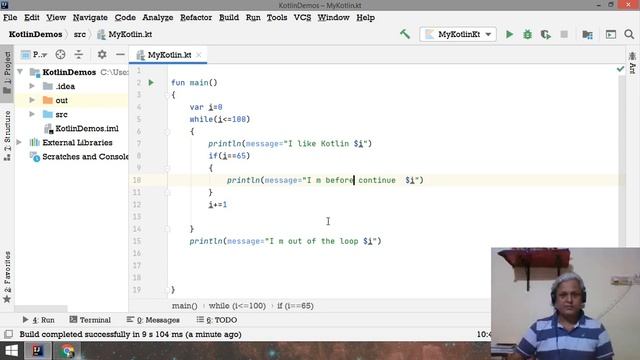
Task: Open the Refactor menu
Action: [x=196, y=18]
